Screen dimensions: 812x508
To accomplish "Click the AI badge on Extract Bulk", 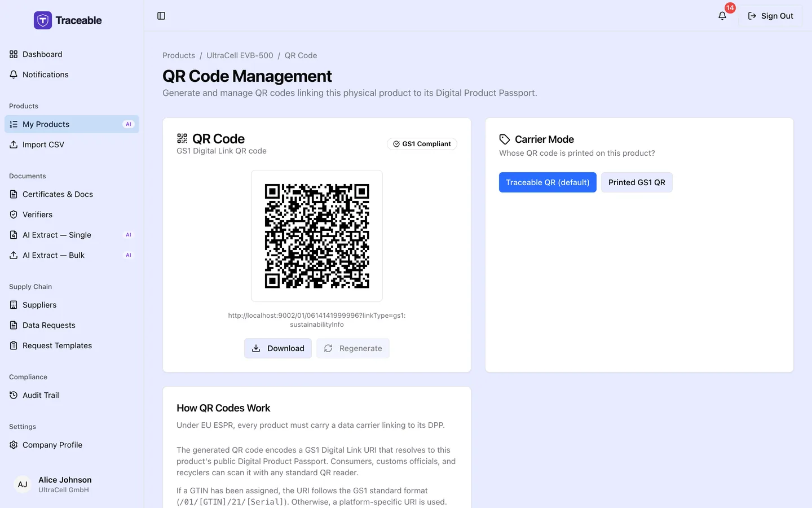I will (x=129, y=255).
